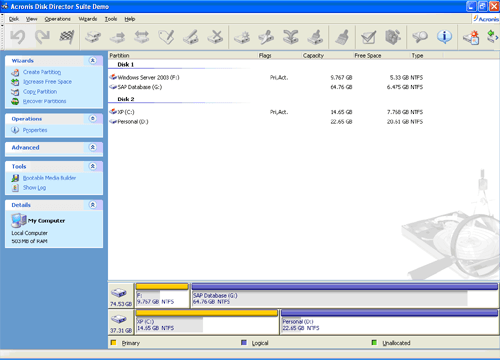The image size is (500, 360).
Task: Click the XP (C:) partition icon
Action: (x=113, y=112)
